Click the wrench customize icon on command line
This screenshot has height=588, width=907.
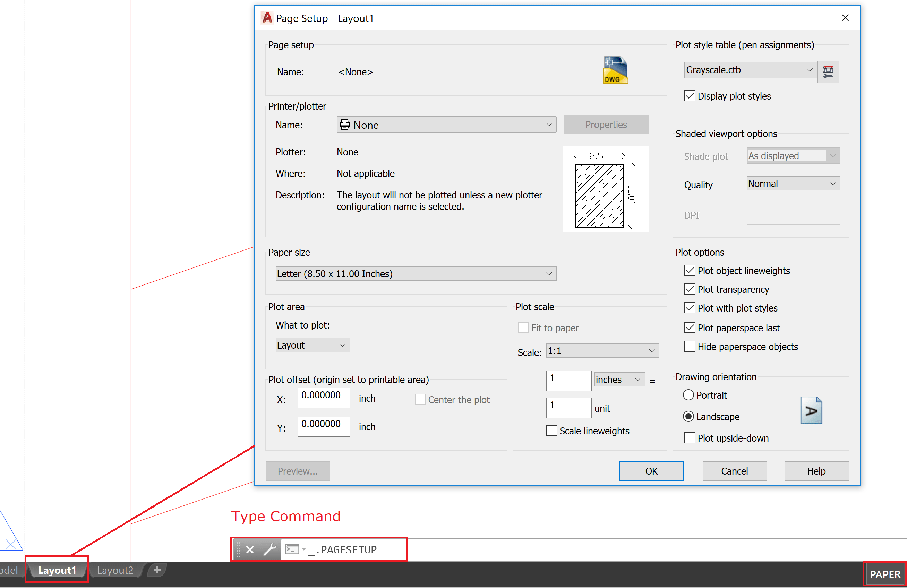(x=271, y=549)
